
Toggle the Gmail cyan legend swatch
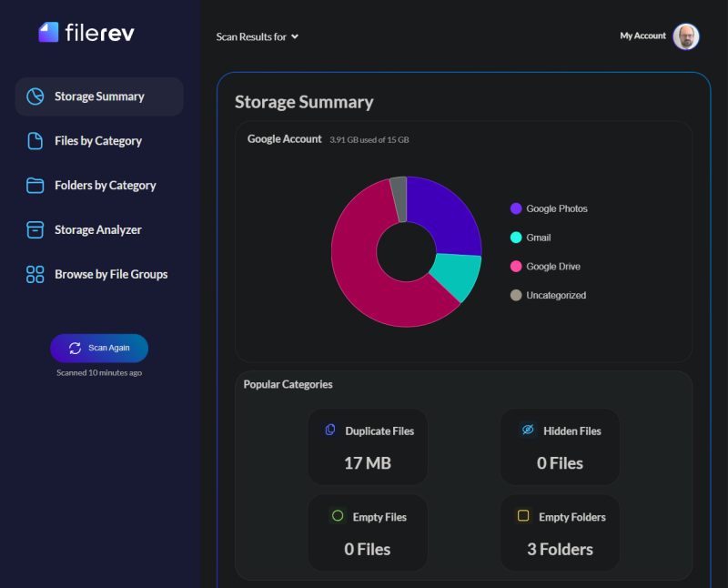click(x=516, y=238)
